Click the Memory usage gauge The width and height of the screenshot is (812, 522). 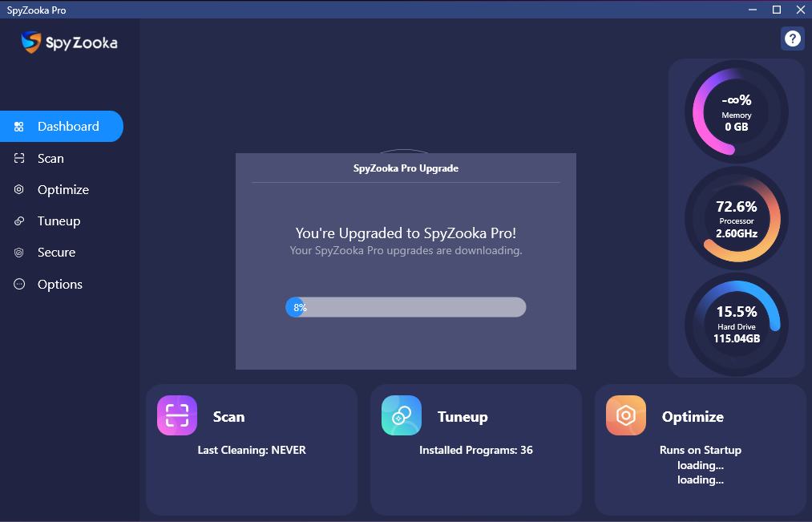coord(737,112)
